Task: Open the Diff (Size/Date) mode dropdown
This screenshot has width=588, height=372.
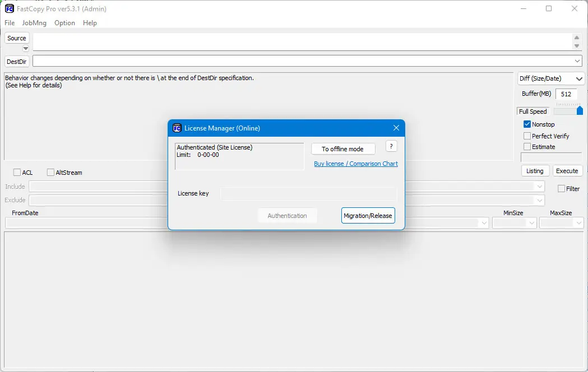Action: point(550,78)
